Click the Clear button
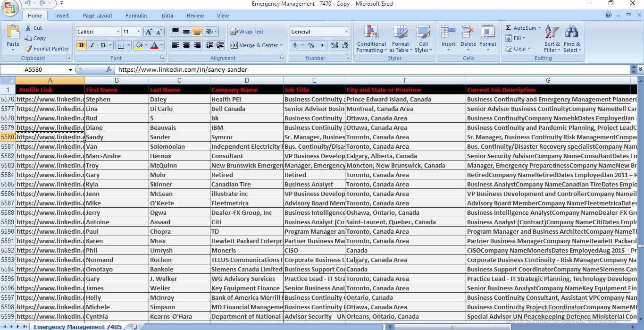 click(518, 49)
